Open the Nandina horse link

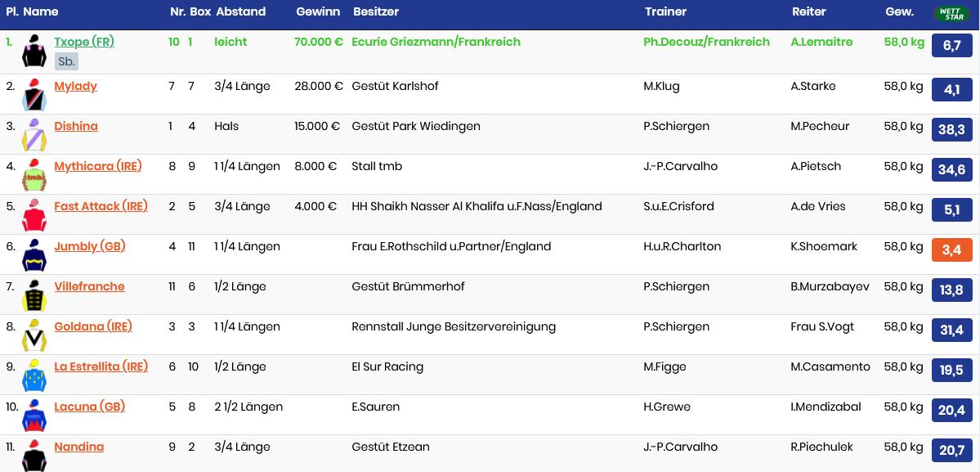[x=79, y=447]
